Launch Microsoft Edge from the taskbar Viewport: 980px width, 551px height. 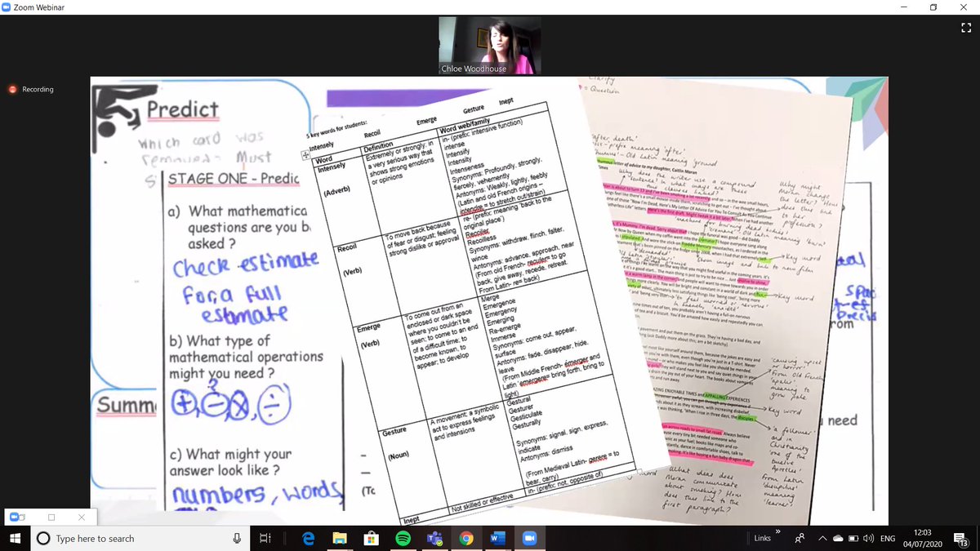(309, 539)
